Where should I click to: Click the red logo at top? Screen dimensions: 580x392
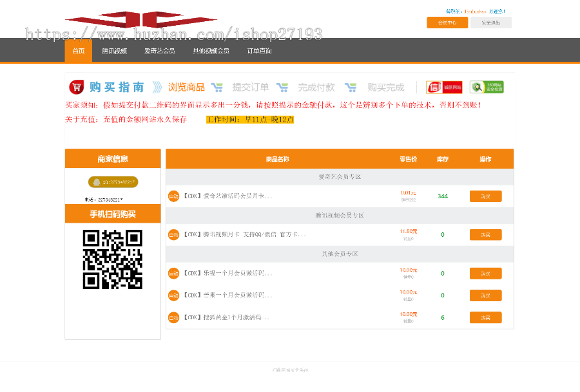coord(141,19)
